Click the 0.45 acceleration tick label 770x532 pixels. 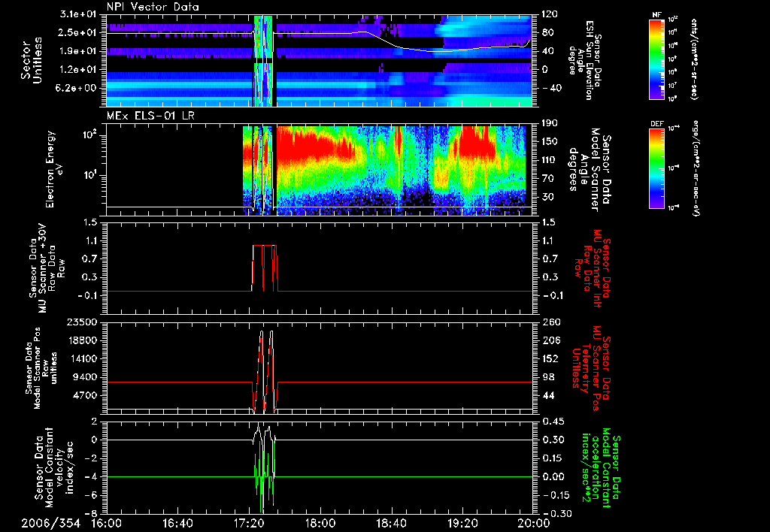click(x=553, y=422)
